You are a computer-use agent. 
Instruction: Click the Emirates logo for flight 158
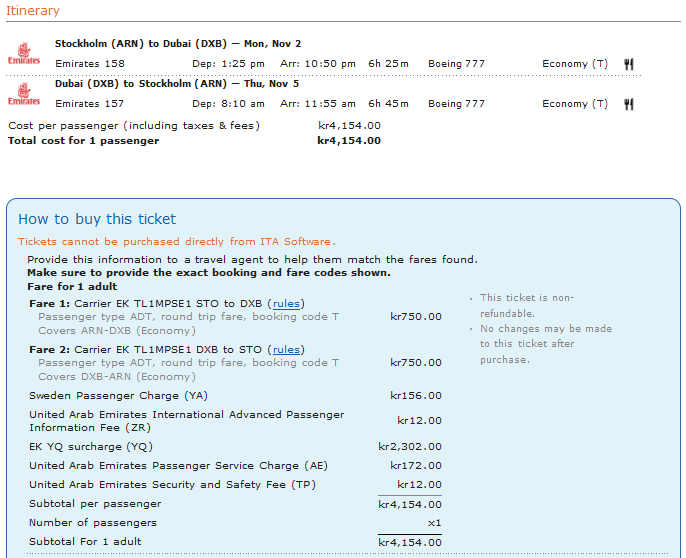pos(24,54)
